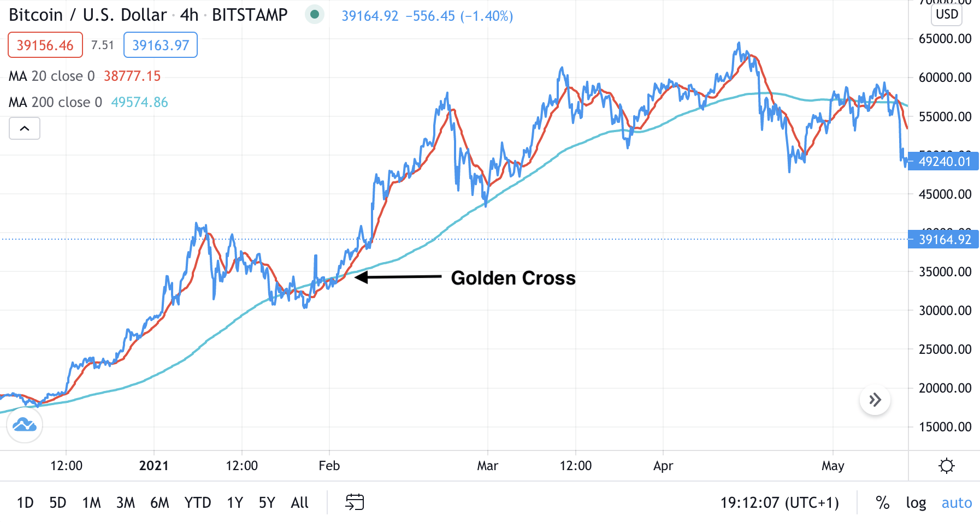Switch to the YTD time range

tap(198, 502)
